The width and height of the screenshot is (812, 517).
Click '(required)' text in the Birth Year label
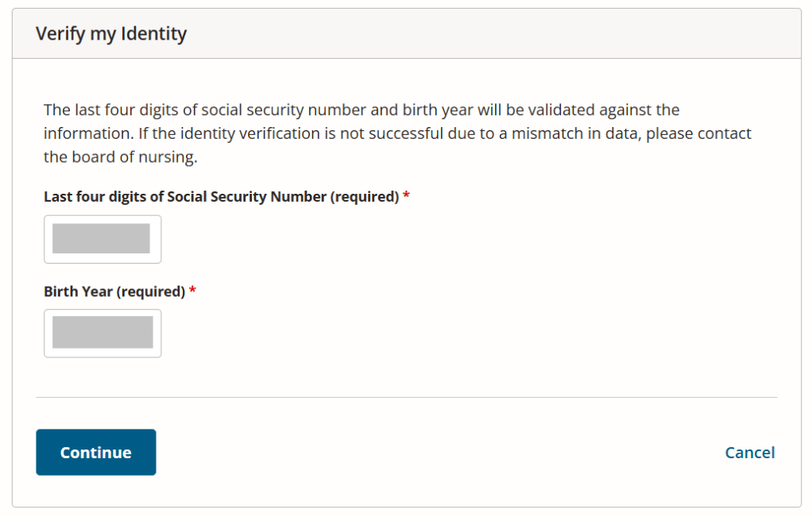point(150,291)
